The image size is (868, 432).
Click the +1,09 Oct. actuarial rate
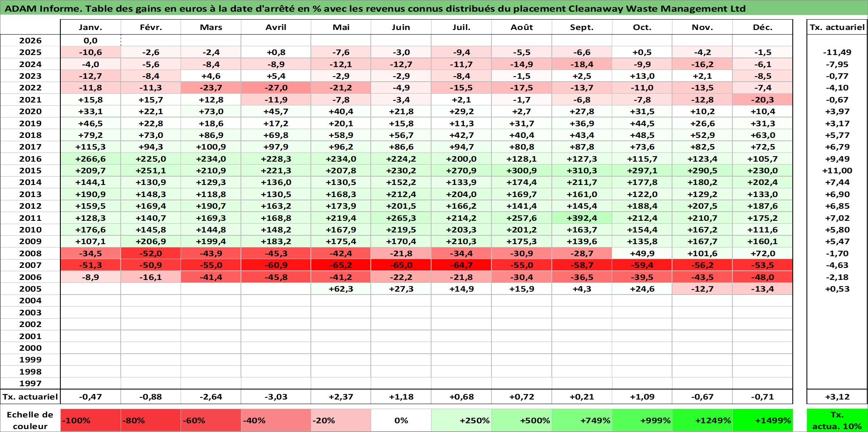tap(642, 397)
